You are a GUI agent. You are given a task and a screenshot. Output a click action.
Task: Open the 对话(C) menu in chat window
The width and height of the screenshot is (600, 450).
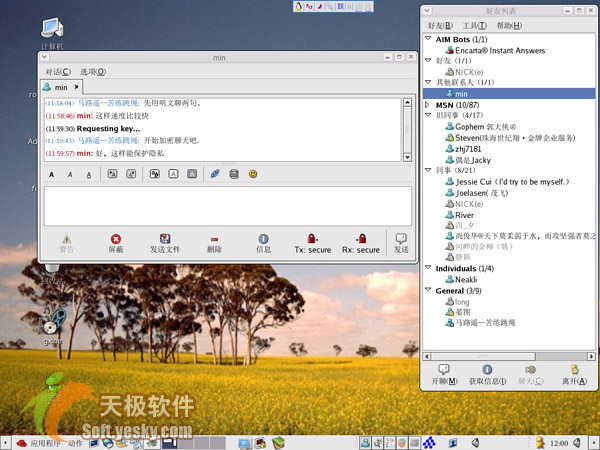point(59,72)
